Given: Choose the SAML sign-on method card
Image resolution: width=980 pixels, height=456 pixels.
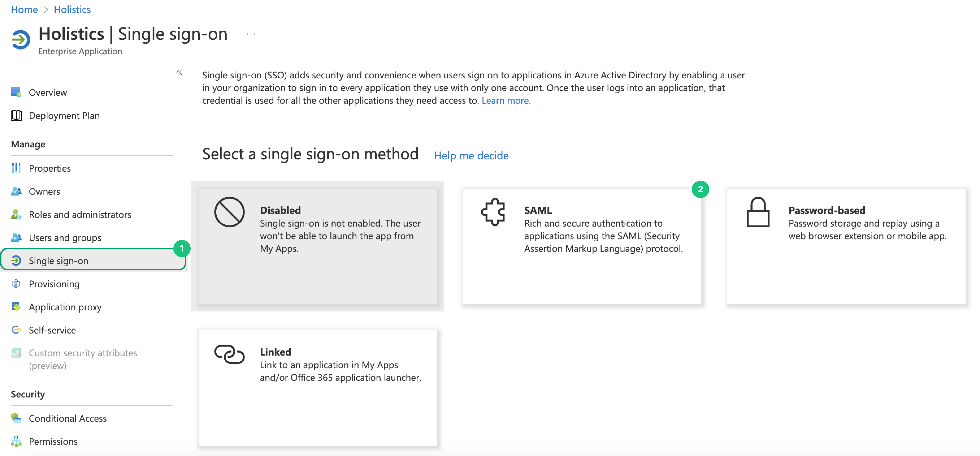Looking at the screenshot, I should click(582, 246).
